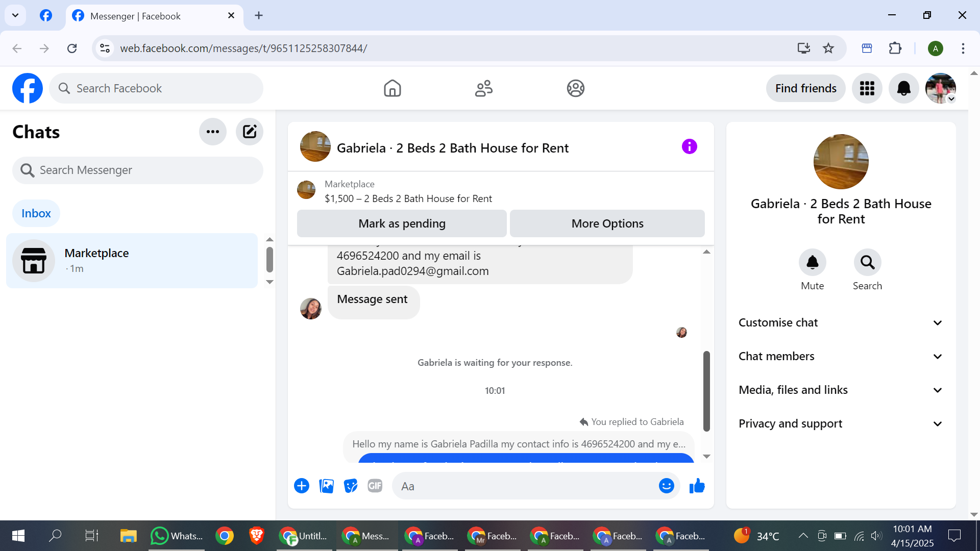Expand Chat members section
Viewport: 980px width, 551px height.
[841, 356]
